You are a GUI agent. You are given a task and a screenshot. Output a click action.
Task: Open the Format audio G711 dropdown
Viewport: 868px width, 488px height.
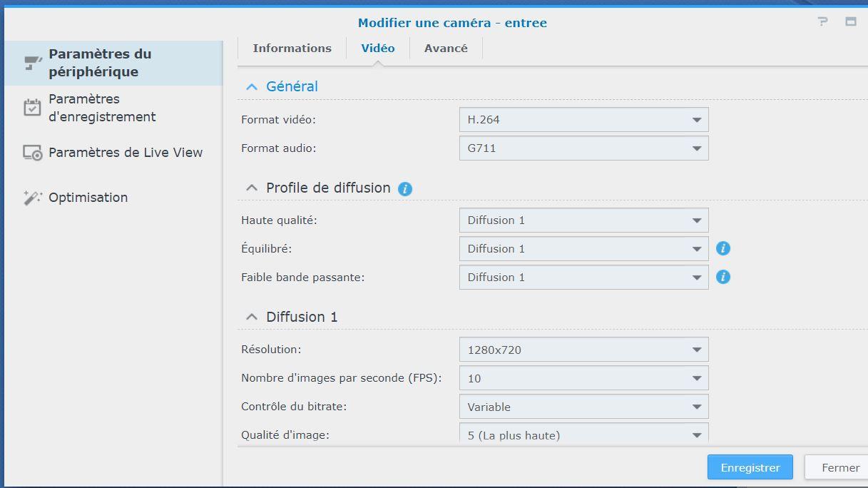583,148
